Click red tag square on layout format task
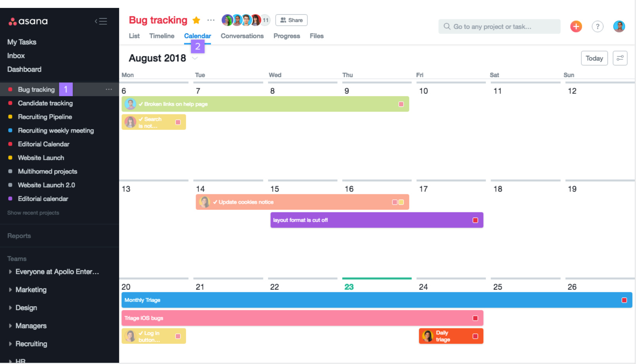636x364 pixels. point(475,220)
